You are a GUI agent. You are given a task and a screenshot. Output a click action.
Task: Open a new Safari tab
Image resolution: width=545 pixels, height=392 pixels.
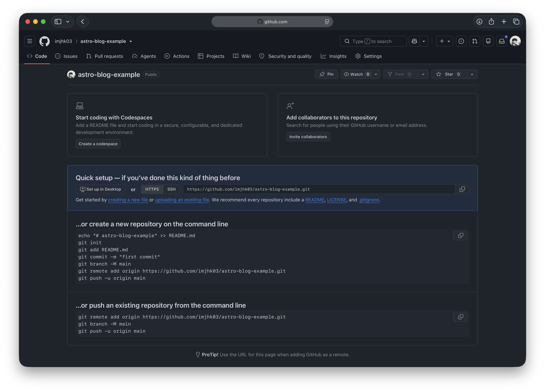(x=504, y=22)
